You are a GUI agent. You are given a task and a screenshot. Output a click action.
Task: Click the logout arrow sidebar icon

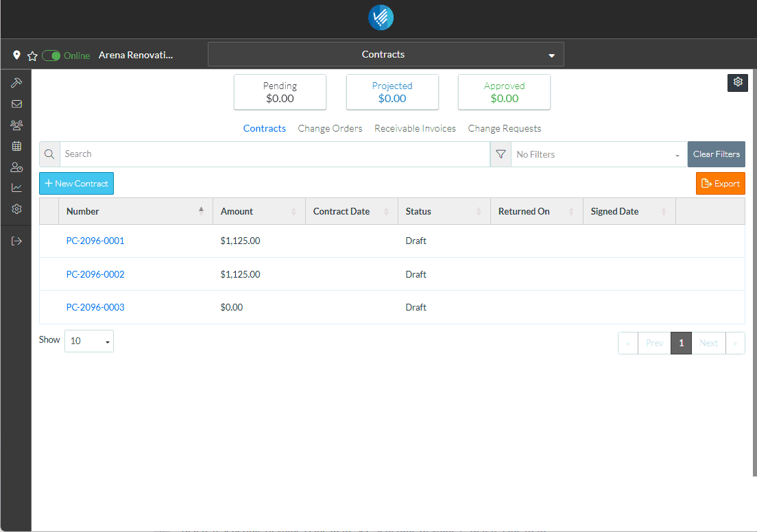click(16, 241)
